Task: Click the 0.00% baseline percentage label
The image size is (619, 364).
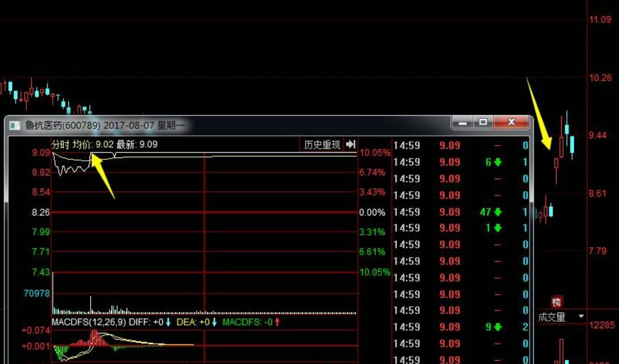Action: click(x=372, y=213)
